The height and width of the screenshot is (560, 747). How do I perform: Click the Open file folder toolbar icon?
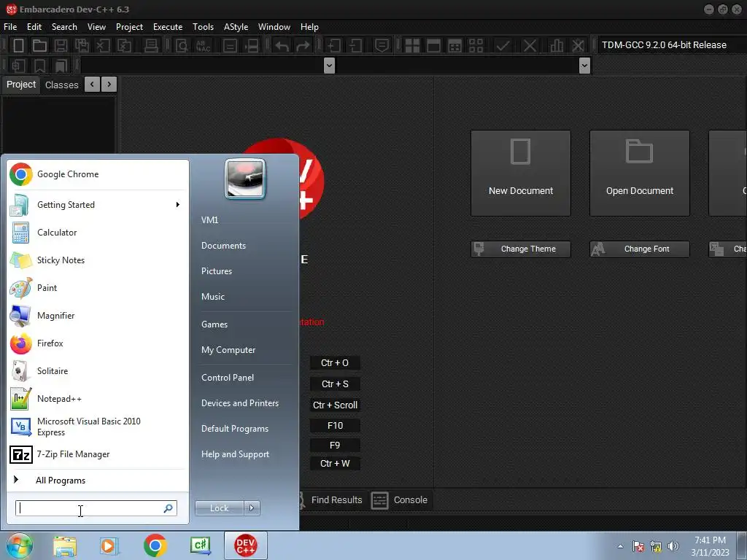(x=39, y=45)
